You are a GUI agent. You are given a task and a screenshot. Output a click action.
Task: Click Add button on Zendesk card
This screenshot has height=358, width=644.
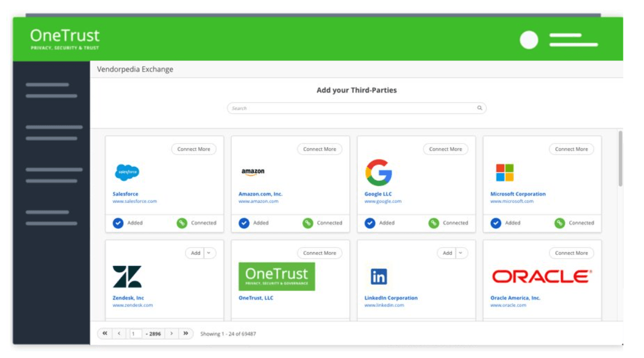click(195, 253)
